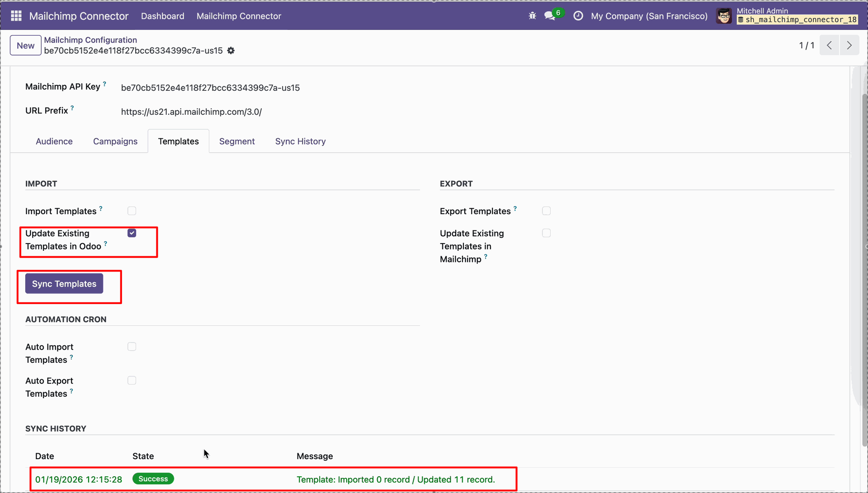The height and width of the screenshot is (493, 868).
Task: Uncheck Update Existing Templates in Odoo
Action: click(132, 233)
